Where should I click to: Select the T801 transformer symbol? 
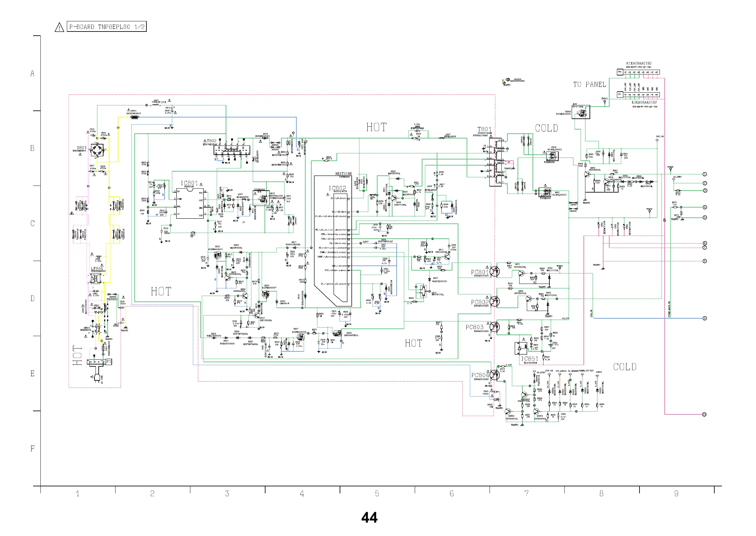tap(496, 162)
